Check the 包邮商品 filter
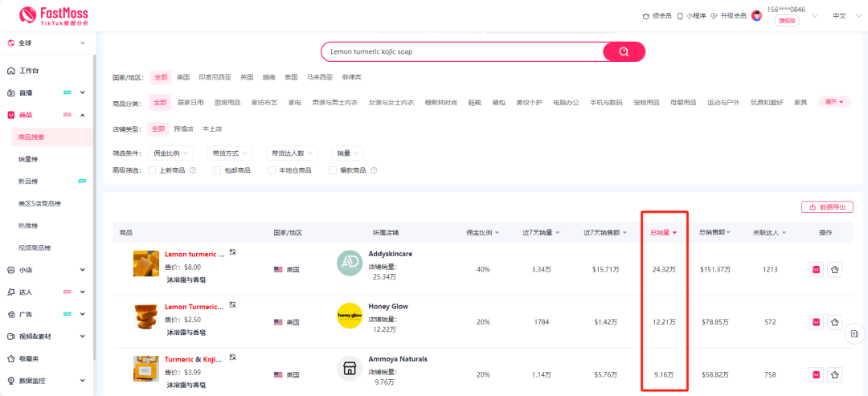This screenshot has width=868, height=396. tap(218, 170)
